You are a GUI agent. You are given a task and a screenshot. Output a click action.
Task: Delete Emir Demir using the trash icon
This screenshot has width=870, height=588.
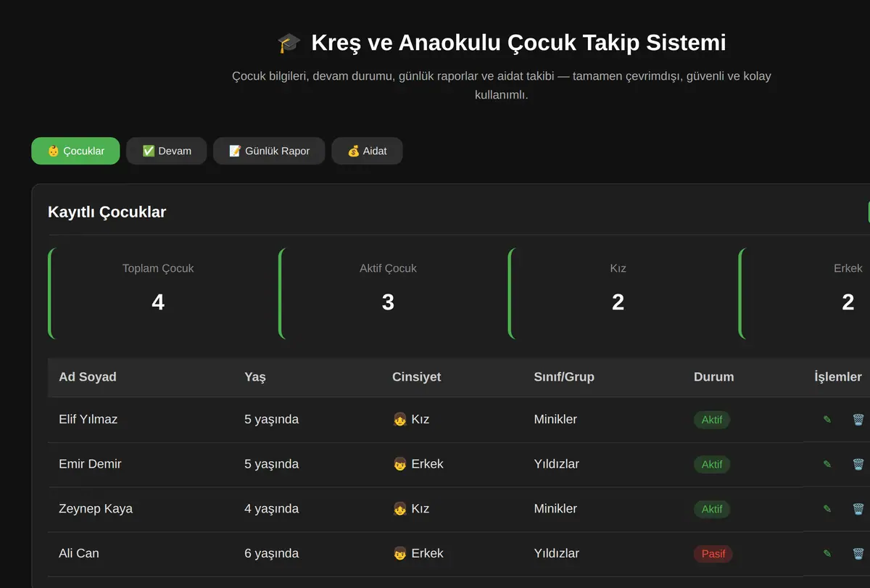coord(858,464)
